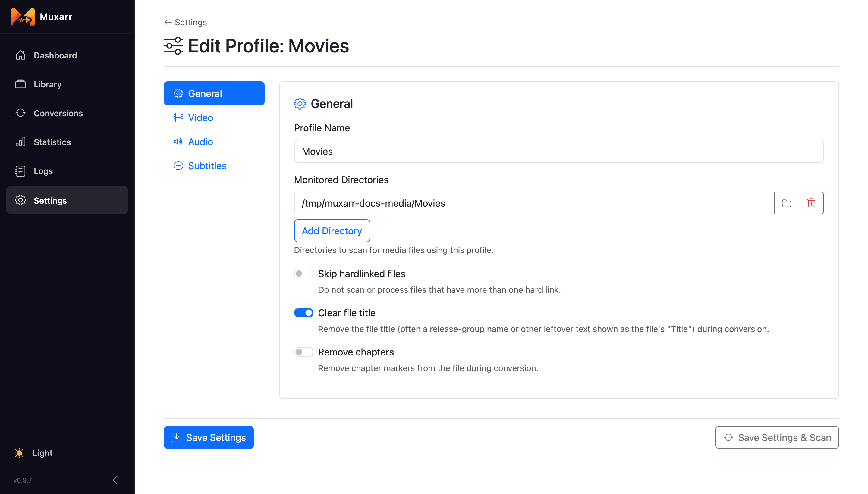Switch theme via the Light button

(x=33, y=453)
